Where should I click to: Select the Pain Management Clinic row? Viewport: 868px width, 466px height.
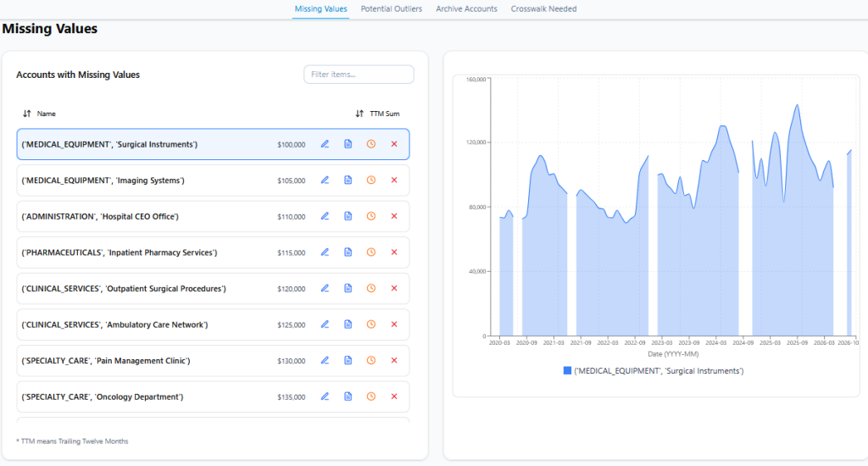(213, 361)
